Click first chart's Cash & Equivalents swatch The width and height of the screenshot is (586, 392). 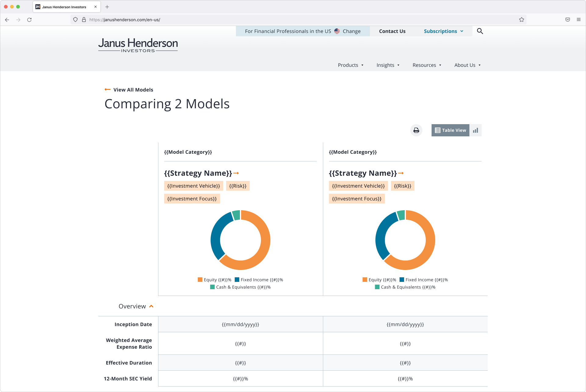(x=212, y=287)
